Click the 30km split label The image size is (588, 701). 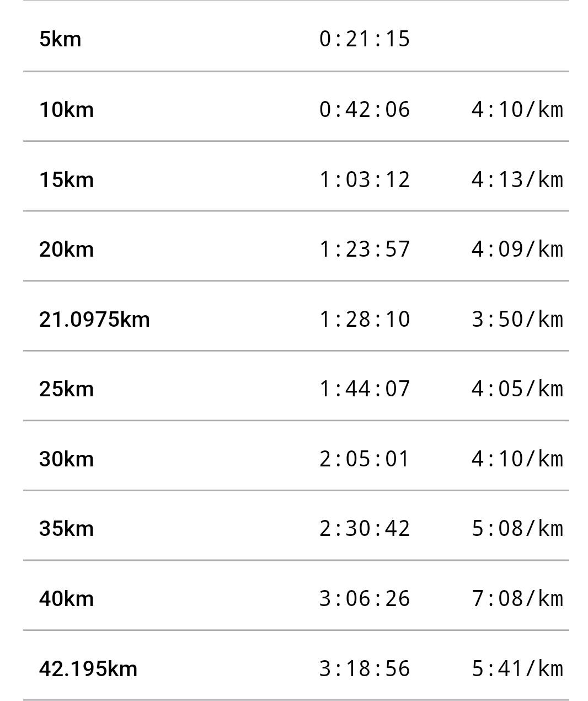click(66, 459)
